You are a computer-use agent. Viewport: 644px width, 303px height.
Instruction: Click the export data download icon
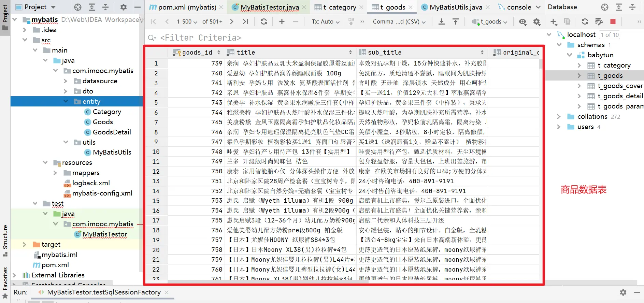pyautogui.click(x=442, y=21)
